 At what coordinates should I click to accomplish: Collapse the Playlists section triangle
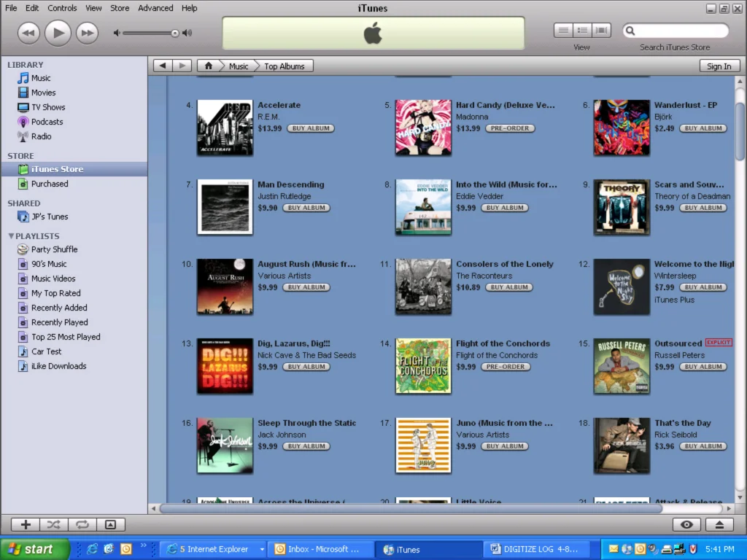[x=11, y=236]
